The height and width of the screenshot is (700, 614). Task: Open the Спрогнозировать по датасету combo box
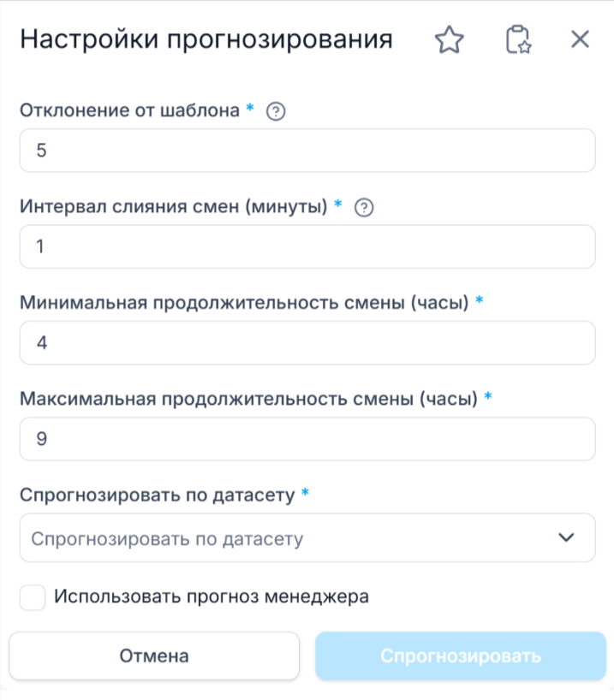pos(291,538)
